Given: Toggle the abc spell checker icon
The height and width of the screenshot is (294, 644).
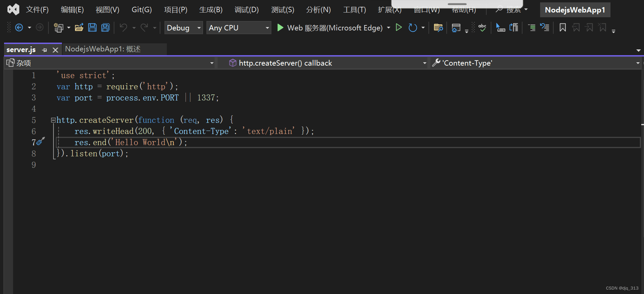Looking at the screenshot, I should [x=482, y=28].
